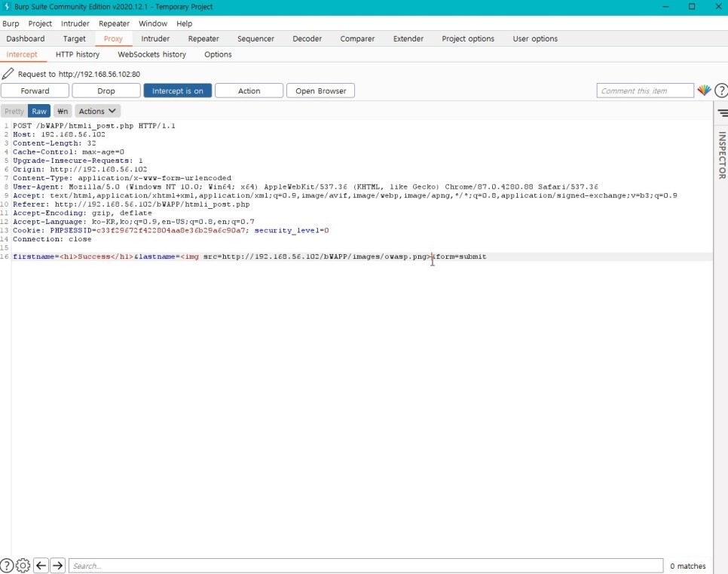This screenshot has height=574, width=728.
Task: Open the Comparer tab
Action: tap(357, 38)
